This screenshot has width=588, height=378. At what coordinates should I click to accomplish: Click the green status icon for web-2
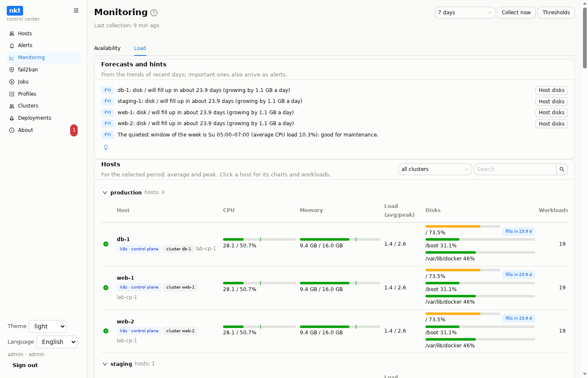(106, 331)
